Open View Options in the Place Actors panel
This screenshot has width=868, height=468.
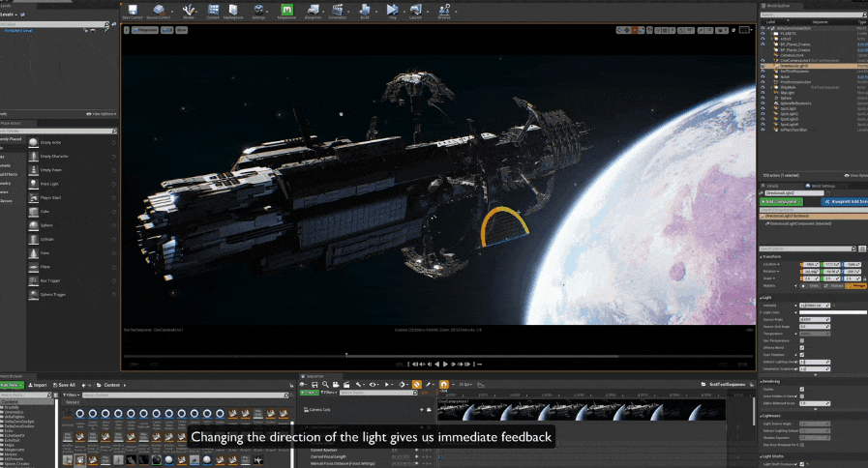click(x=103, y=114)
